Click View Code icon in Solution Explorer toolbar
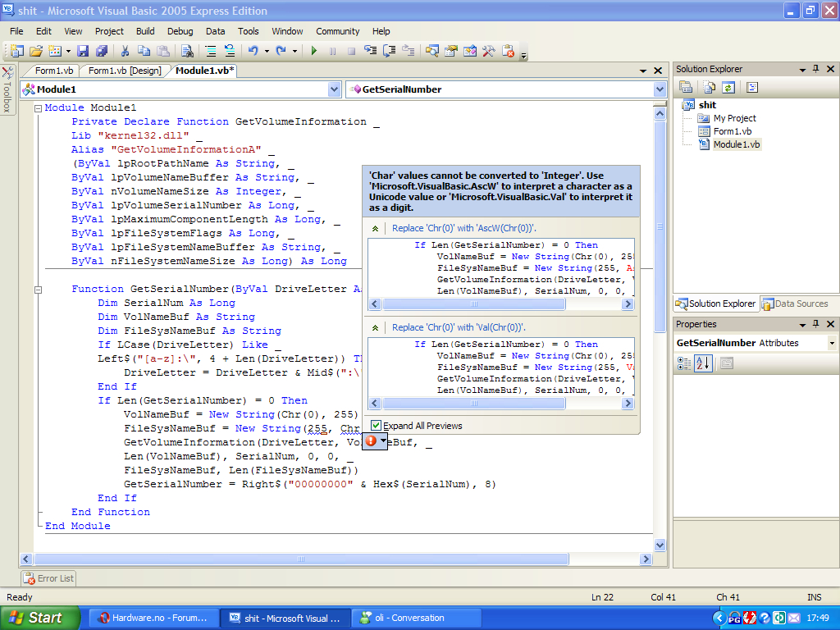840x630 pixels. pyautogui.click(x=752, y=87)
